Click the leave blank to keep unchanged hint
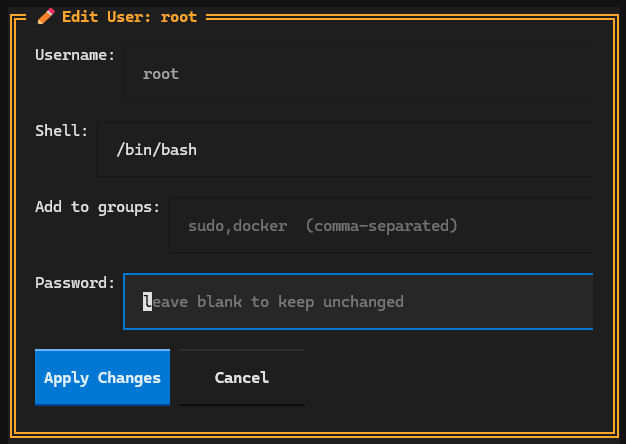The height and width of the screenshot is (444, 626). tap(273, 302)
